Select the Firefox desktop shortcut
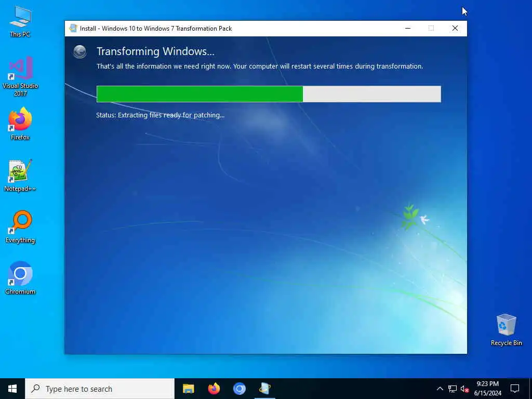The width and height of the screenshot is (532, 399). [20, 124]
